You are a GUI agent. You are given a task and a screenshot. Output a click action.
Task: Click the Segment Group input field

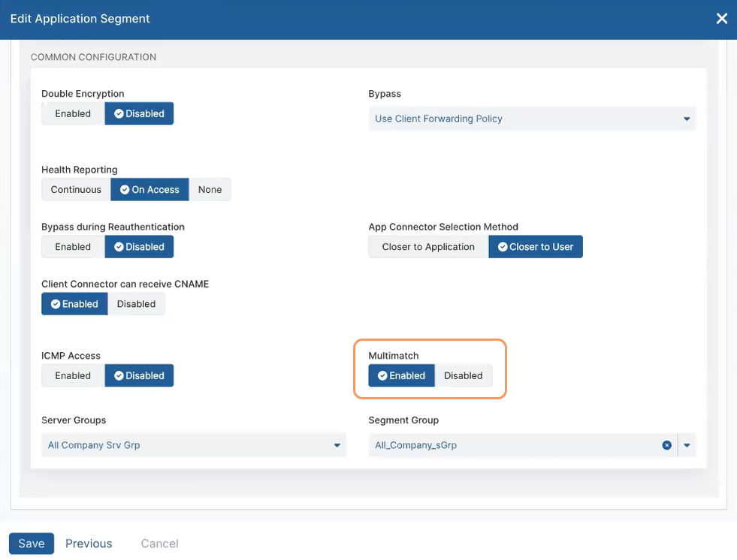[511, 445]
